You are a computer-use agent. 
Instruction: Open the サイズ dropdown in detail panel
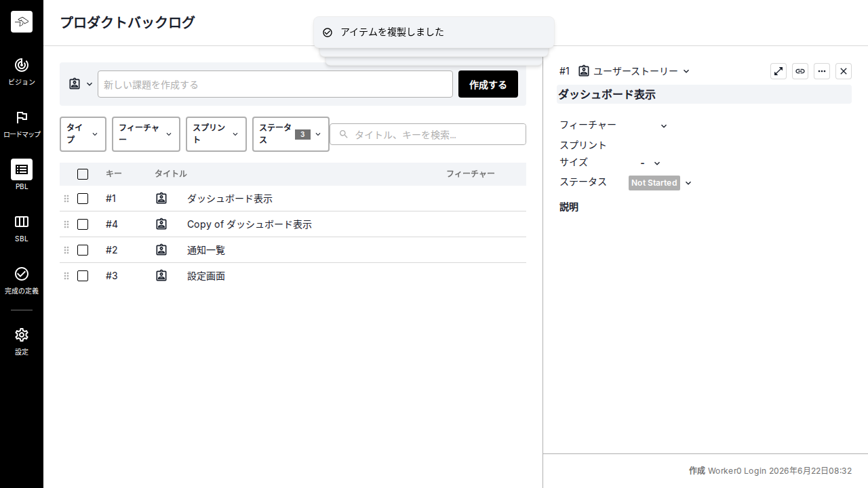point(650,163)
